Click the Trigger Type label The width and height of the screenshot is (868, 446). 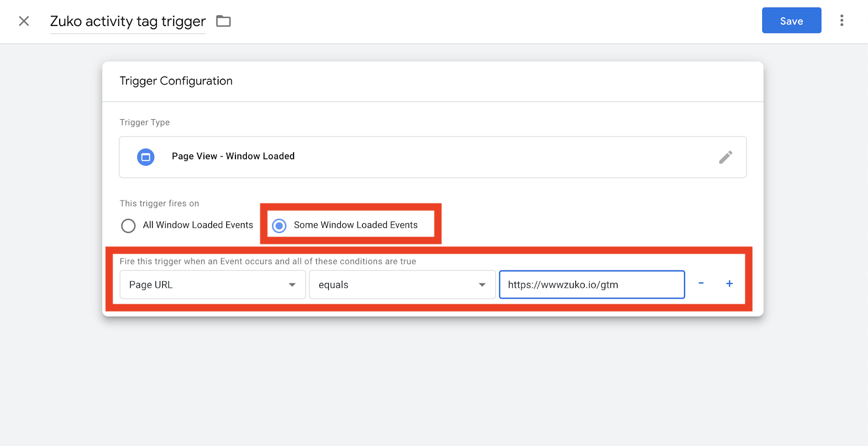click(144, 122)
